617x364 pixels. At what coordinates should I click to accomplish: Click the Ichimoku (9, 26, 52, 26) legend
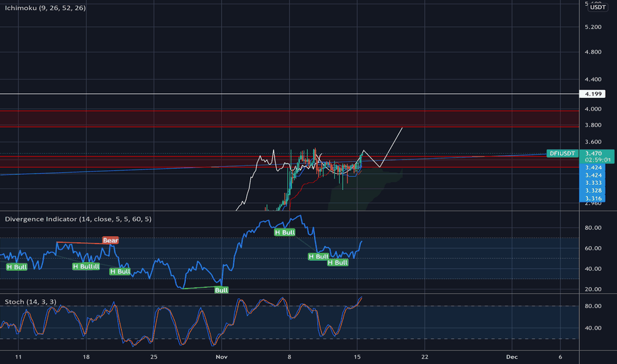45,8
